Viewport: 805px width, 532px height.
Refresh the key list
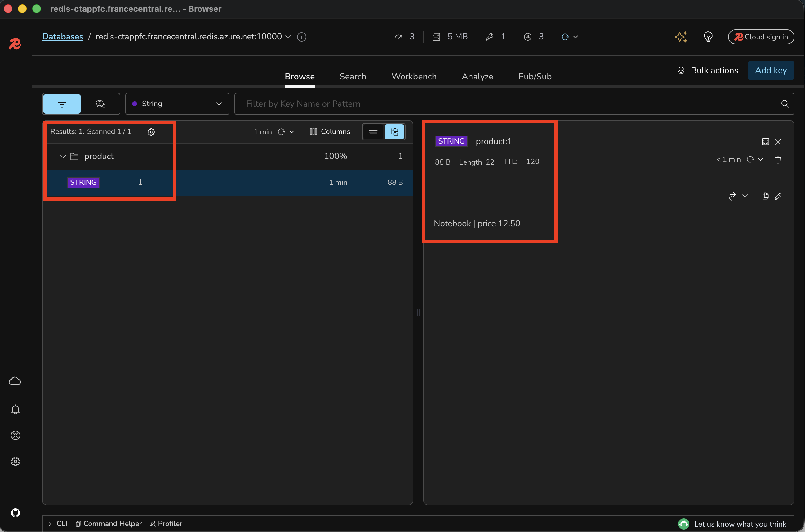281,132
